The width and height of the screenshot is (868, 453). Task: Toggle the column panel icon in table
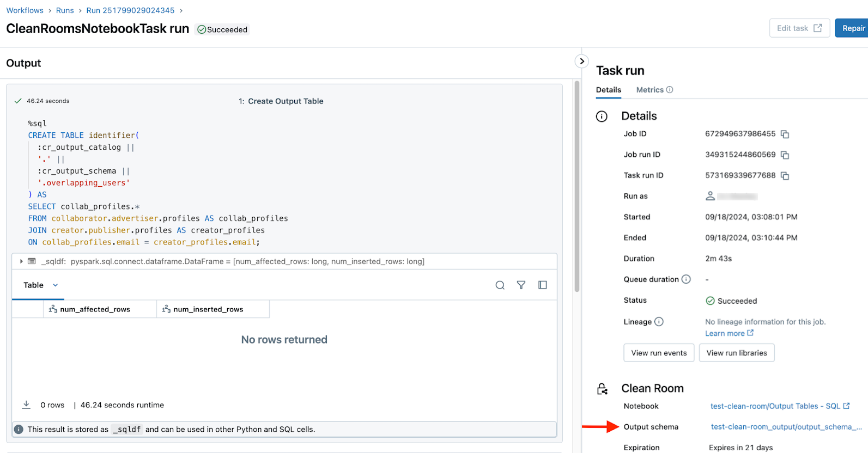click(542, 285)
